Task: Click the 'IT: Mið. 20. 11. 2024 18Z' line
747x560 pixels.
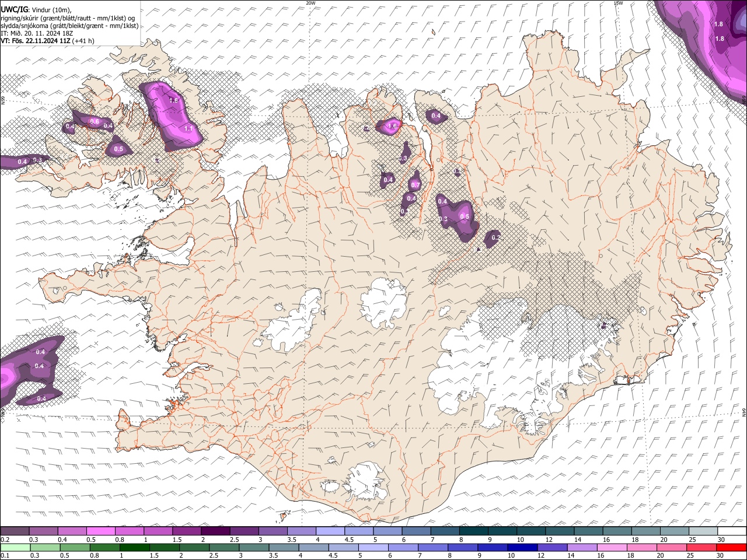Action: (37, 33)
